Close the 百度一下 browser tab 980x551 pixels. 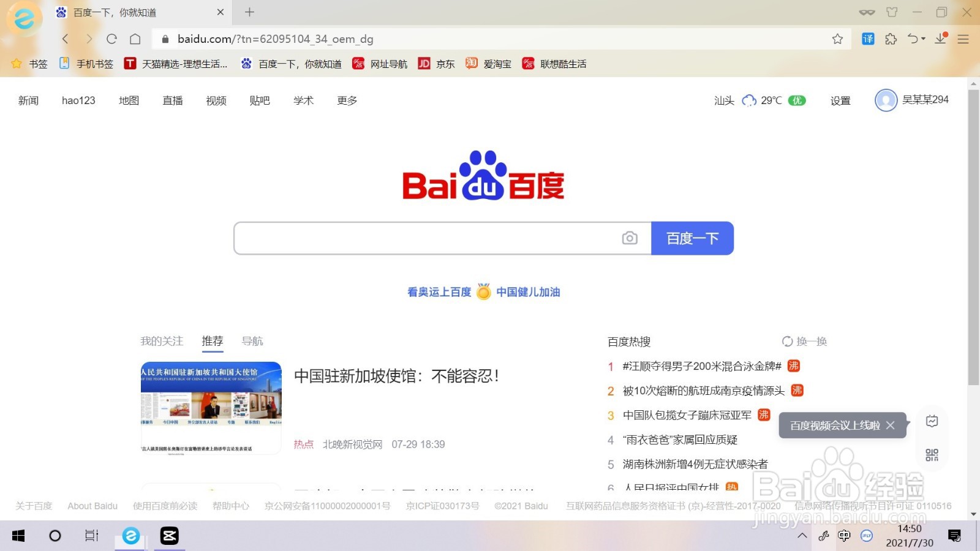pos(221,12)
